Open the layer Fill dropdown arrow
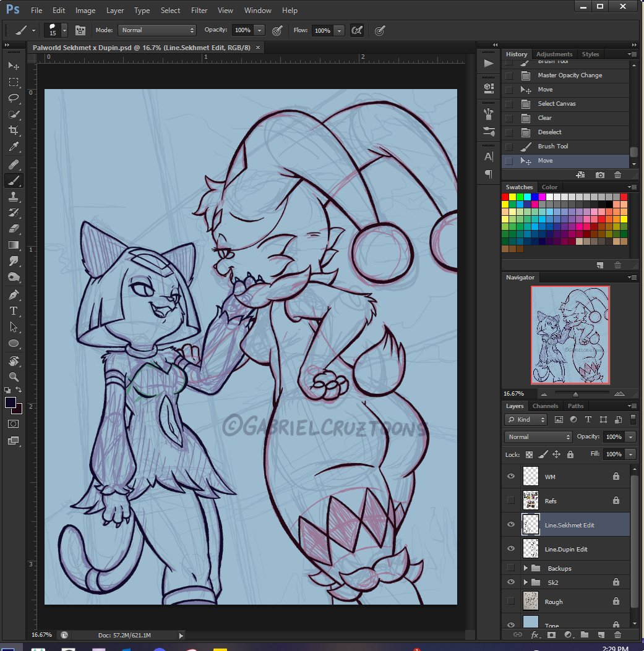Viewport: 644px width, 651px height. 631,454
